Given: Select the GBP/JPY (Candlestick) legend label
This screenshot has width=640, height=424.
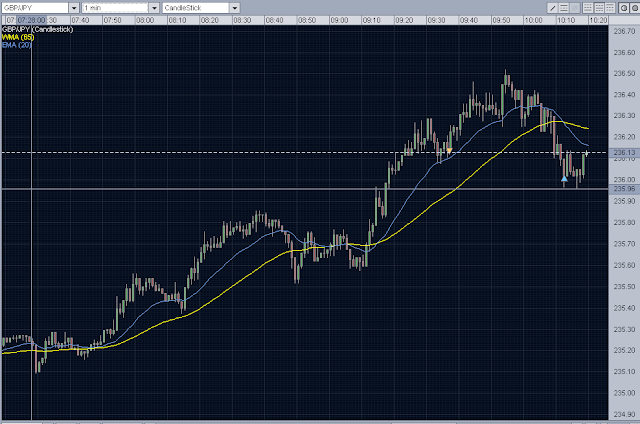Looking at the screenshot, I should [38, 29].
